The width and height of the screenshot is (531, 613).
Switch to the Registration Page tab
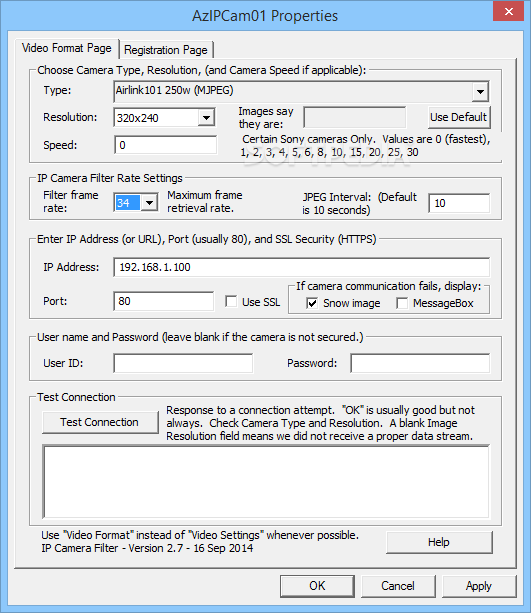tap(166, 50)
